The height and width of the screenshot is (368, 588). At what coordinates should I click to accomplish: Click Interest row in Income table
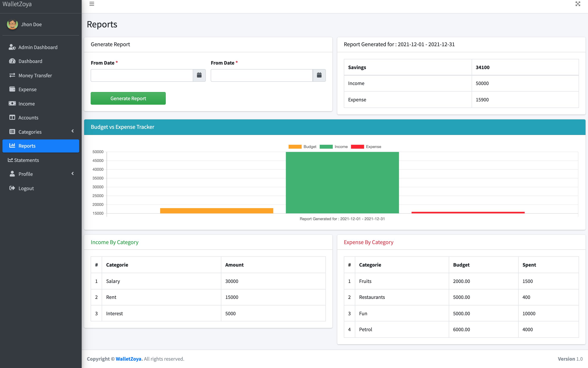coord(208,313)
